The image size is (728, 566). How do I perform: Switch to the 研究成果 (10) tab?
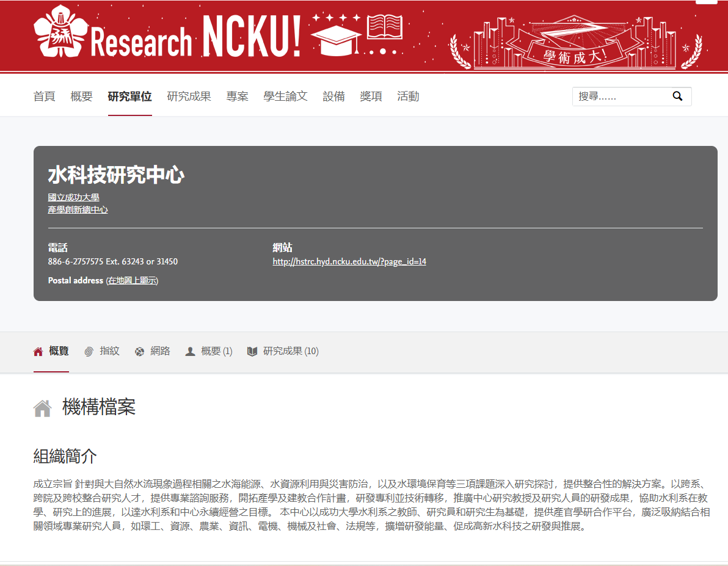point(290,351)
